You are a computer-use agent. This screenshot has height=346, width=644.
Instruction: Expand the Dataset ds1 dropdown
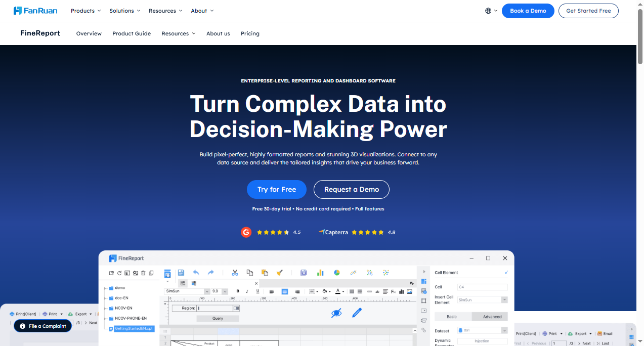coord(503,330)
